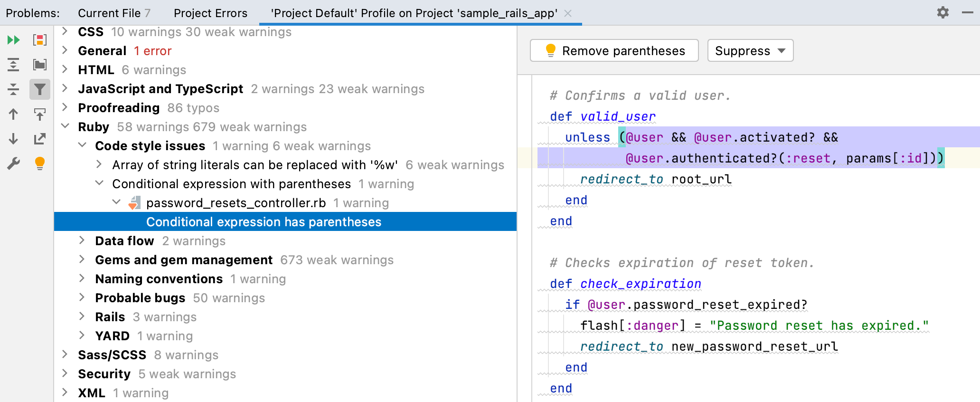Open inspection settings via wrench icon
Viewport: 980px width, 402px height.
click(x=13, y=163)
